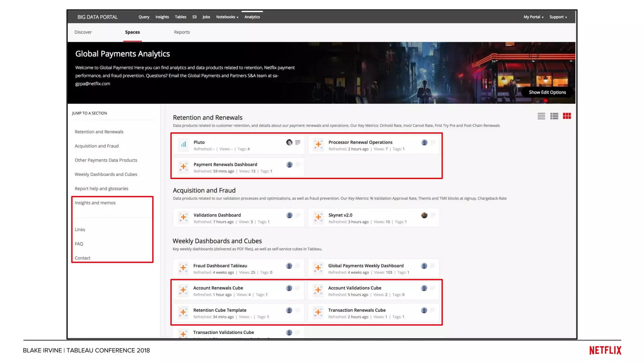Click the Transaction Validations Cube owner avatar
Screen dimensions: 644x362
(x=289, y=332)
